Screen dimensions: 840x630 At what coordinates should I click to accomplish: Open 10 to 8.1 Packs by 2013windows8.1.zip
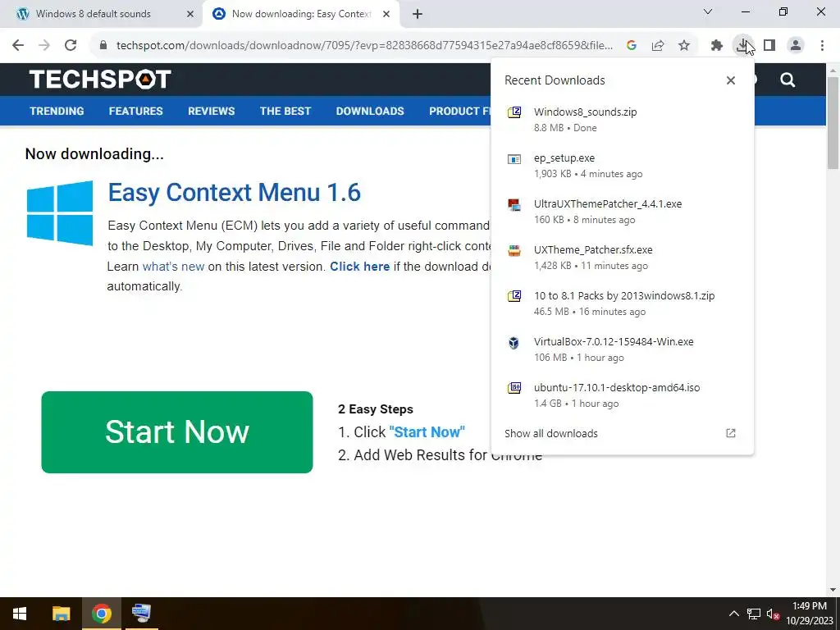[622, 304]
